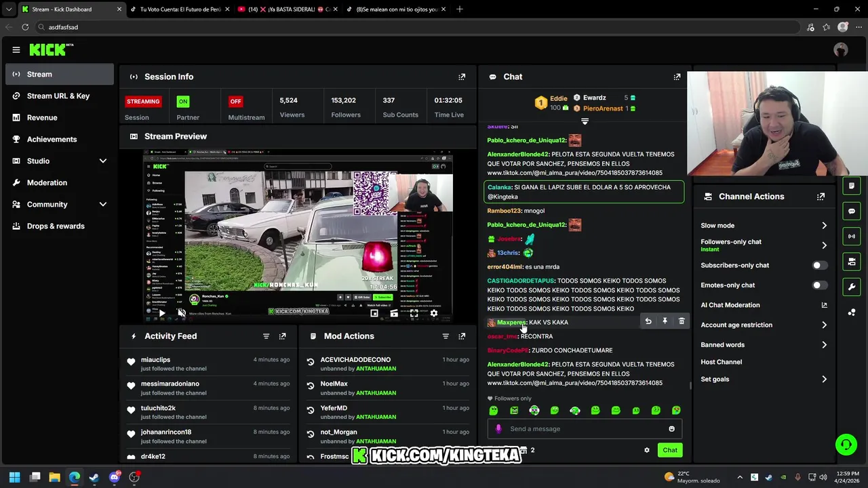This screenshot has height=488, width=868.
Task: Toggle the chat bubble icon in right rail
Action: [x=852, y=211]
